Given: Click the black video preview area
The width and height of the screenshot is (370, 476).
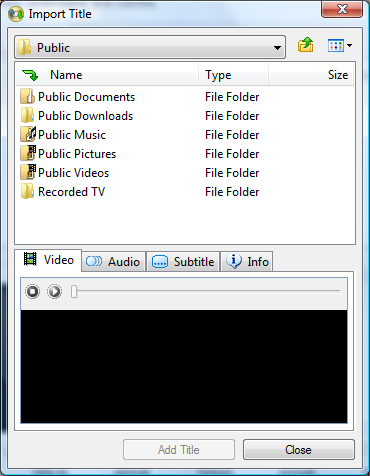Looking at the screenshot, I should (x=184, y=366).
